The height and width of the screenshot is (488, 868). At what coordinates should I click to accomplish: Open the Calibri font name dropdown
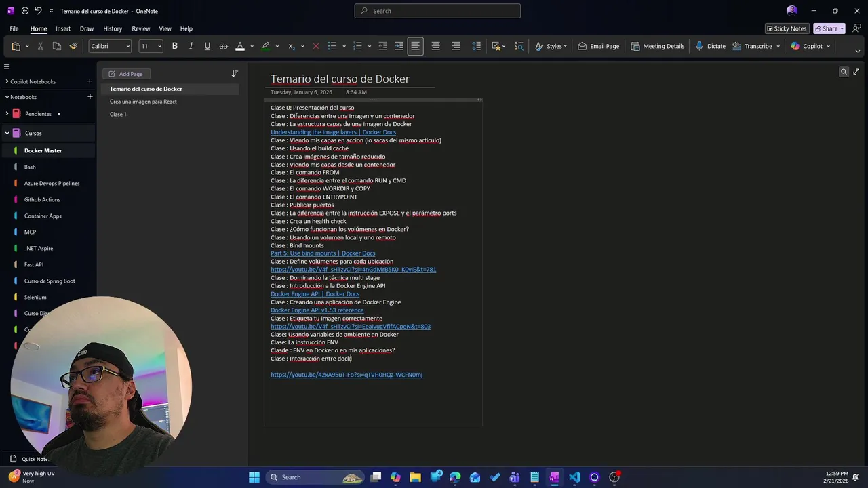click(128, 46)
